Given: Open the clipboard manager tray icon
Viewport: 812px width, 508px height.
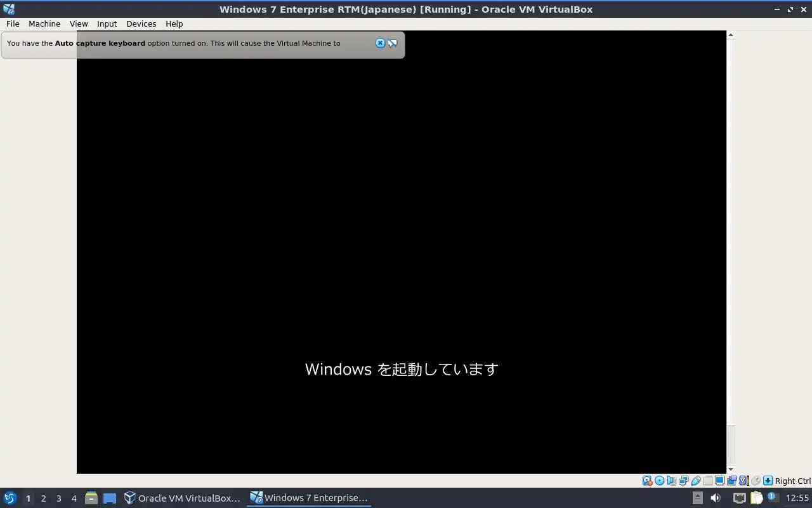Looking at the screenshot, I should click(x=756, y=498).
